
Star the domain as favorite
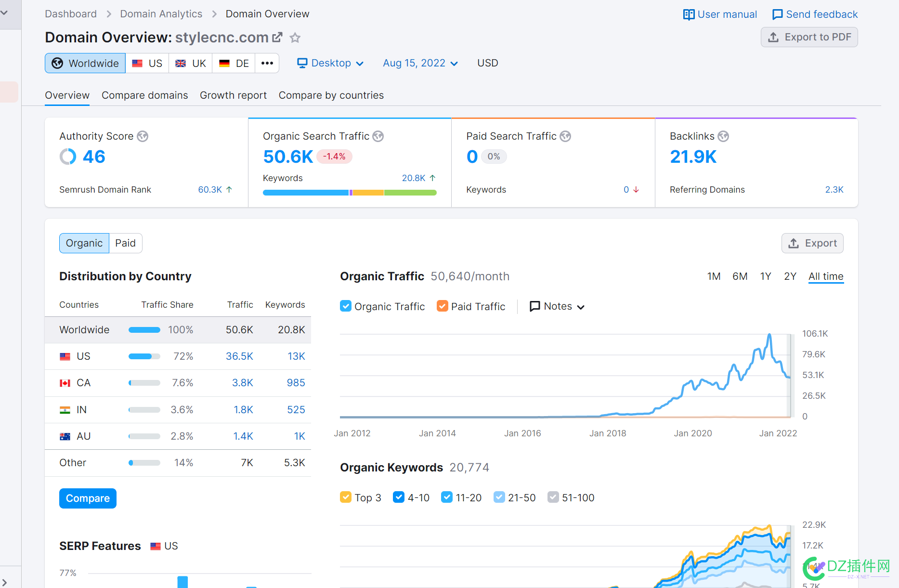(x=295, y=38)
